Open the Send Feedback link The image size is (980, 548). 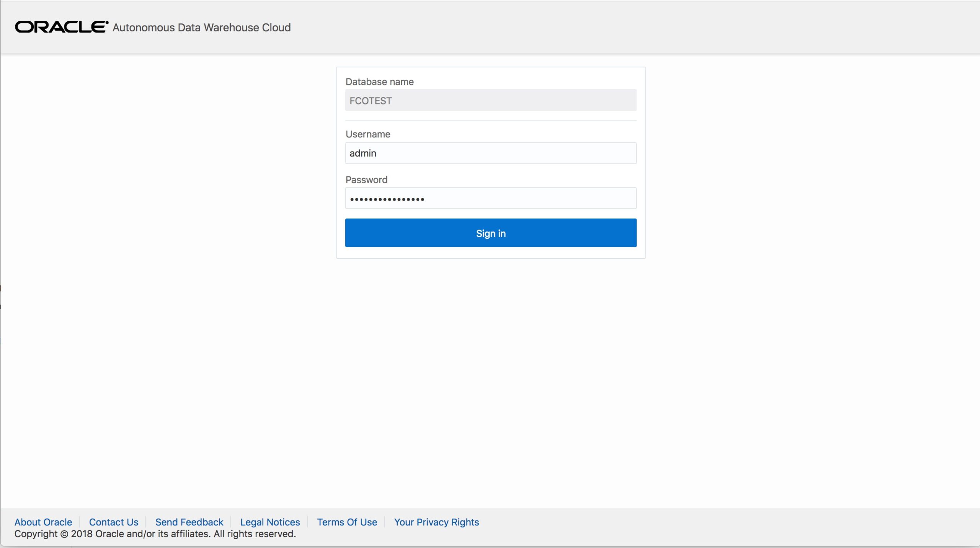click(189, 522)
